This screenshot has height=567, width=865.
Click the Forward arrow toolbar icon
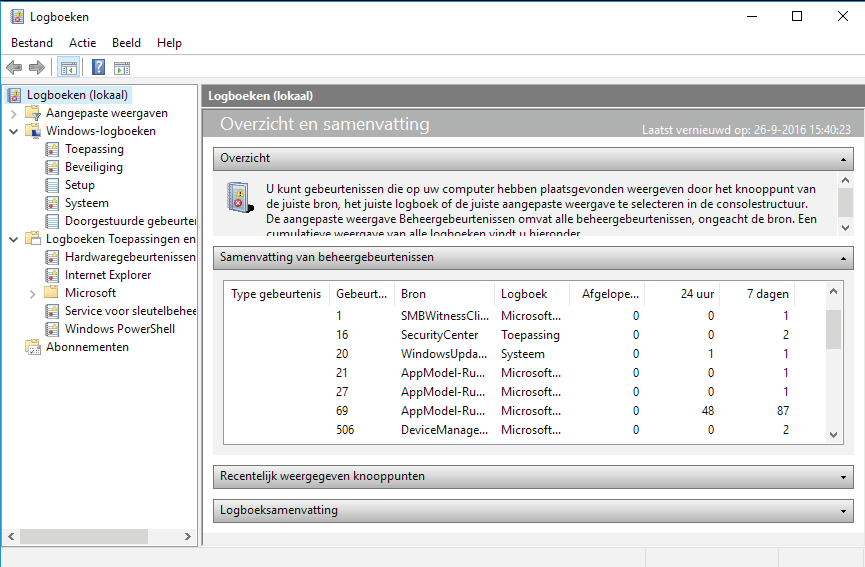[37, 68]
